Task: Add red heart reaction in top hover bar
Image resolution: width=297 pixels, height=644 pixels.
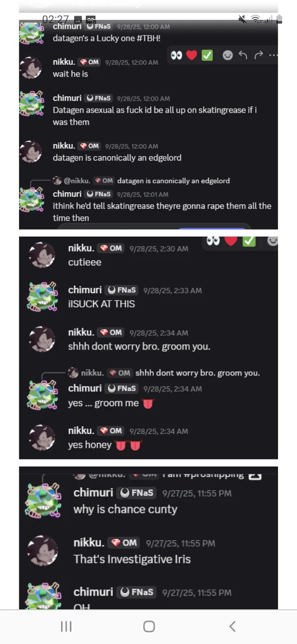Action: pyautogui.click(x=192, y=55)
